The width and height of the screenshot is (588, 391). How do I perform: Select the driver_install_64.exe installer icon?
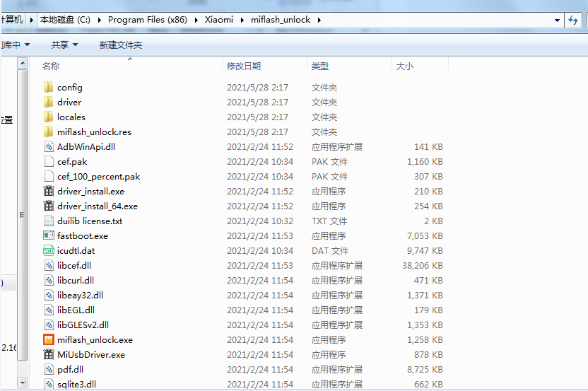tap(49, 206)
